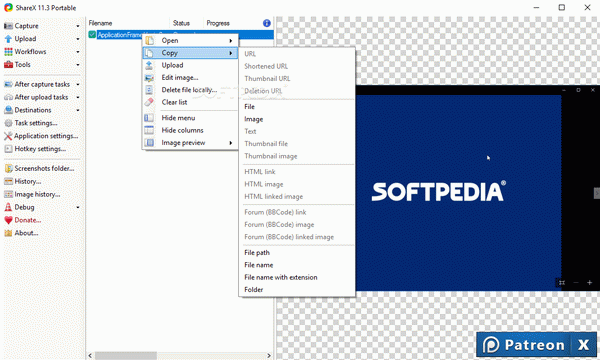Click the Hotkey settings icon
This screenshot has height=360, width=600.
(8, 149)
